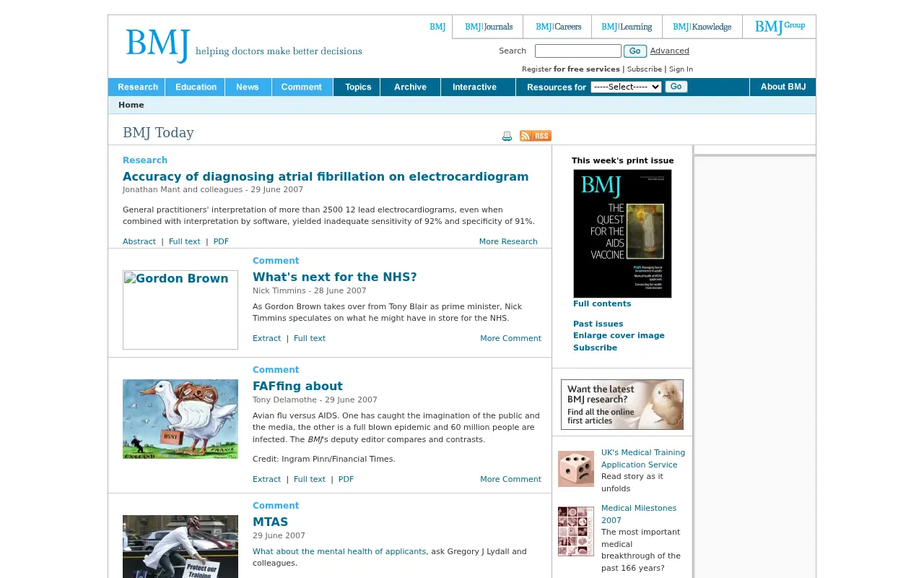Open the BMJ Group top tab
The height and width of the screenshot is (578, 924).
point(780,27)
